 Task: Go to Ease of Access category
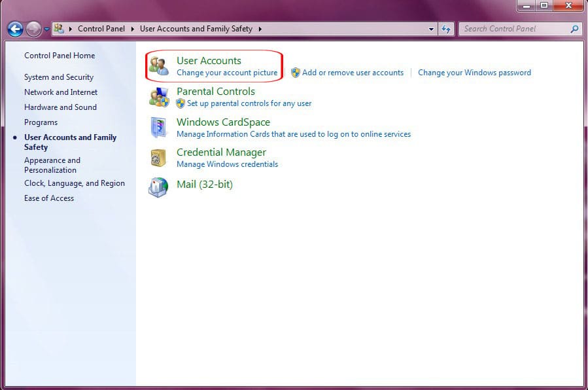(49, 198)
